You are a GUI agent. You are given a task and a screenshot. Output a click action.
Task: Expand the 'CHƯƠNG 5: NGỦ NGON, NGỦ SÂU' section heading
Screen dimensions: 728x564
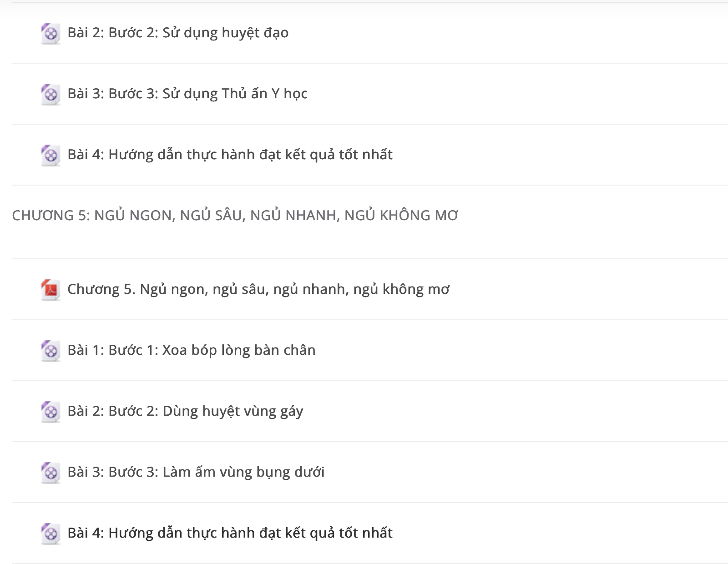pos(235,215)
